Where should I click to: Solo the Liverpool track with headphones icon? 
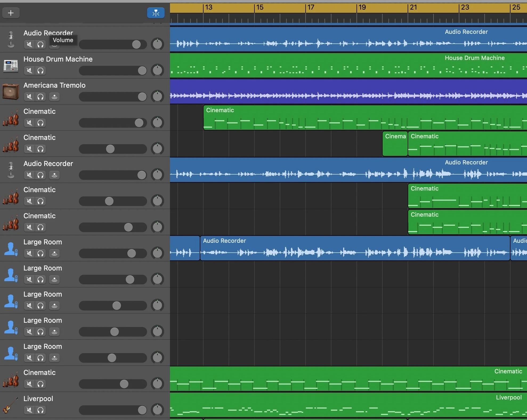pyautogui.click(x=40, y=410)
